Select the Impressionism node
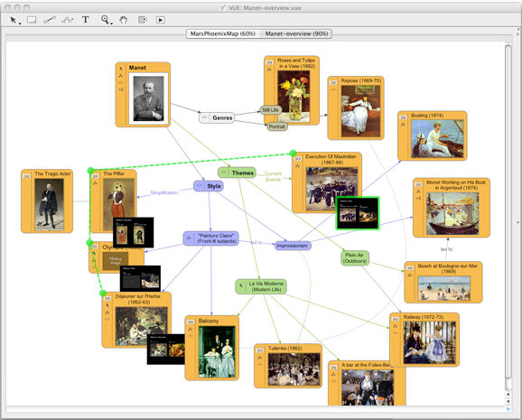 (293, 246)
